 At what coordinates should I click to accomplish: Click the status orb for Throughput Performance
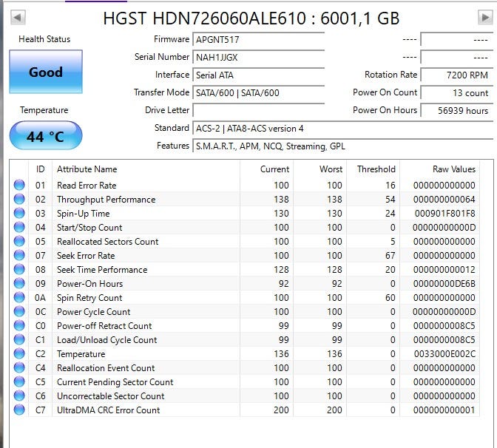19,199
